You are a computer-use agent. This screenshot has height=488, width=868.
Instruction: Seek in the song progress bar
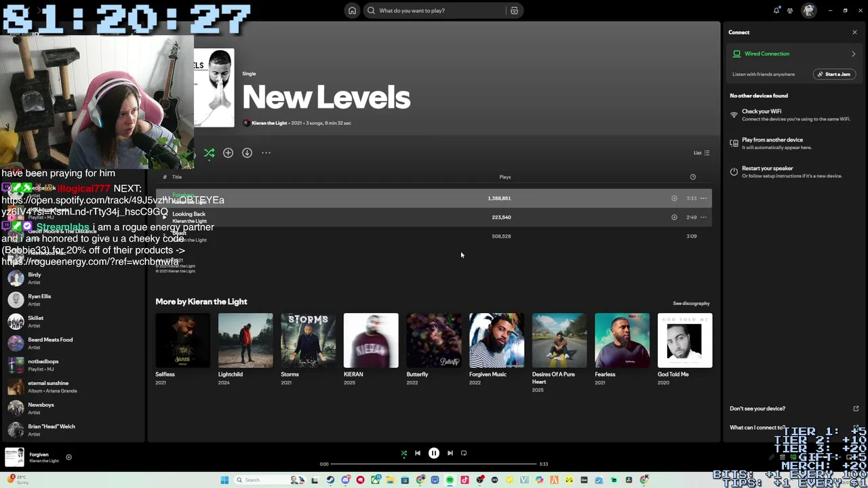(x=434, y=464)
